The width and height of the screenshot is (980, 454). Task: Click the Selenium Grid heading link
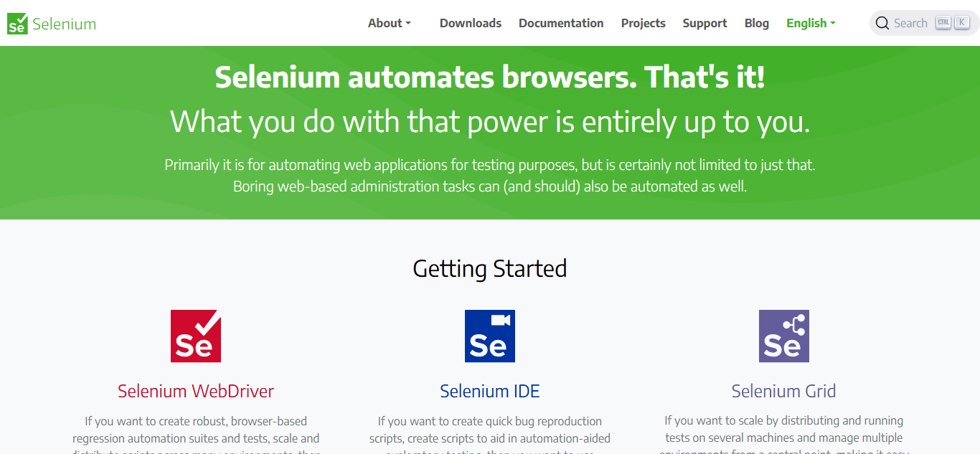click(783, 391)
